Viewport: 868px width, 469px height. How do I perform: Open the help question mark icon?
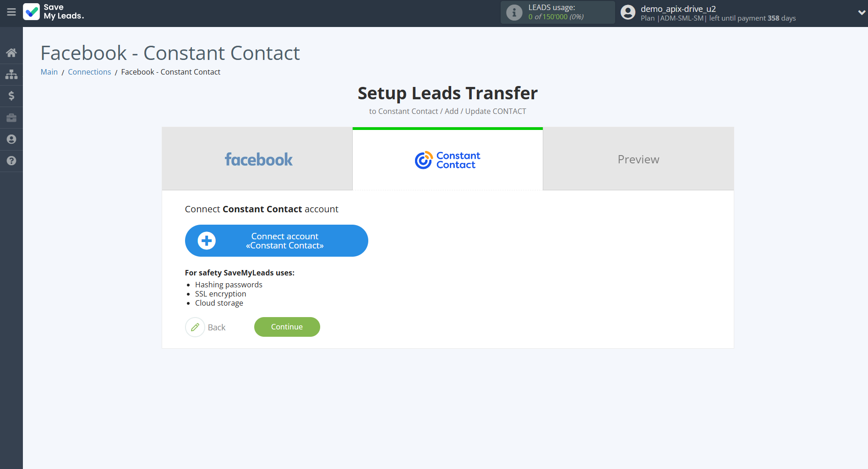[11, 161]
